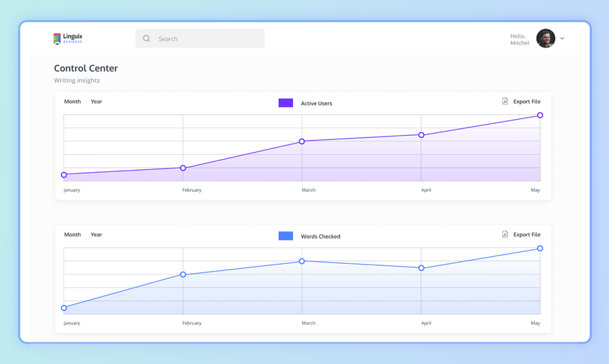Switch Active Users chart to Month view
Viewport: 609px width, 364px height.
pyautogui.click(x=72, y=101)
